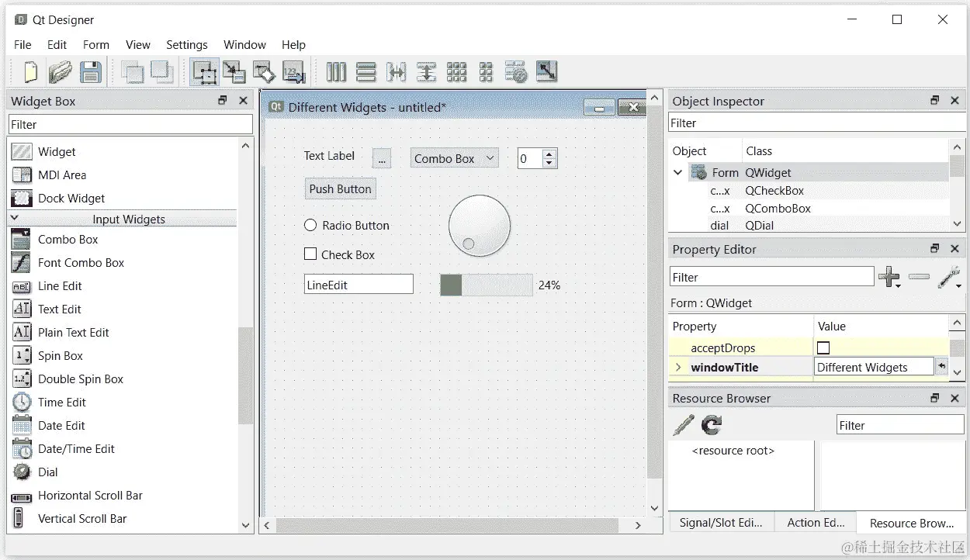The height and width of the screenshot is (560, 970).
Task: Apply Lay Out Vertically in Splitter icon
Action: coord(426,72)
